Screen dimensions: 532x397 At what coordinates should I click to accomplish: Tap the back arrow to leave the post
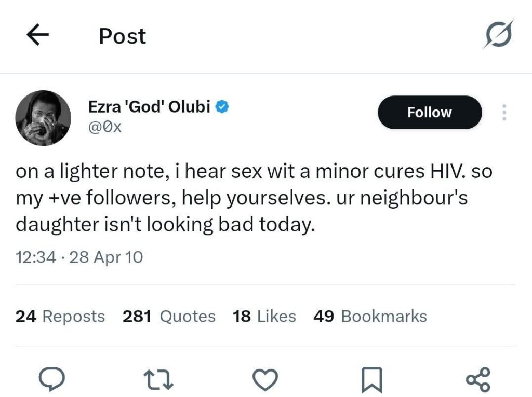(37, 35)
